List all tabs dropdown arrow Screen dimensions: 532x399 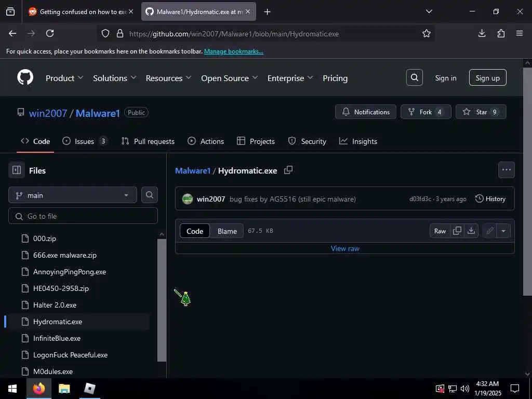[x=429, y=12]
